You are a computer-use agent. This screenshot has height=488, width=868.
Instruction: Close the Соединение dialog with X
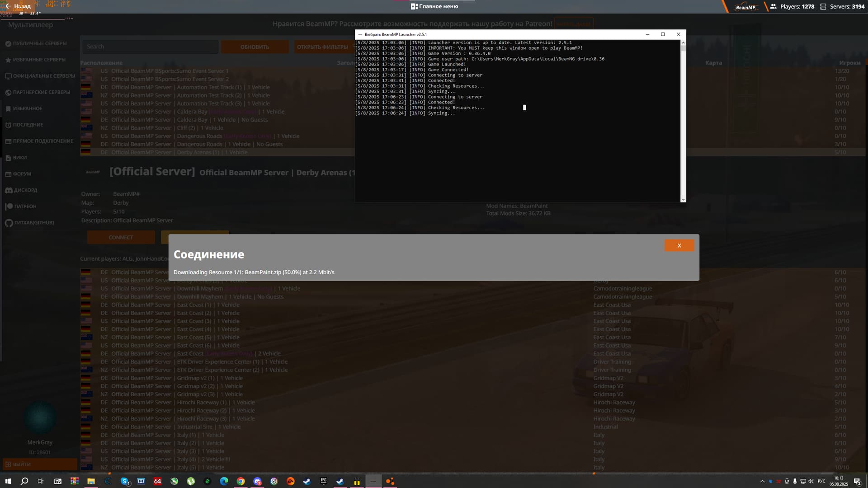click(x=679, y=245)
